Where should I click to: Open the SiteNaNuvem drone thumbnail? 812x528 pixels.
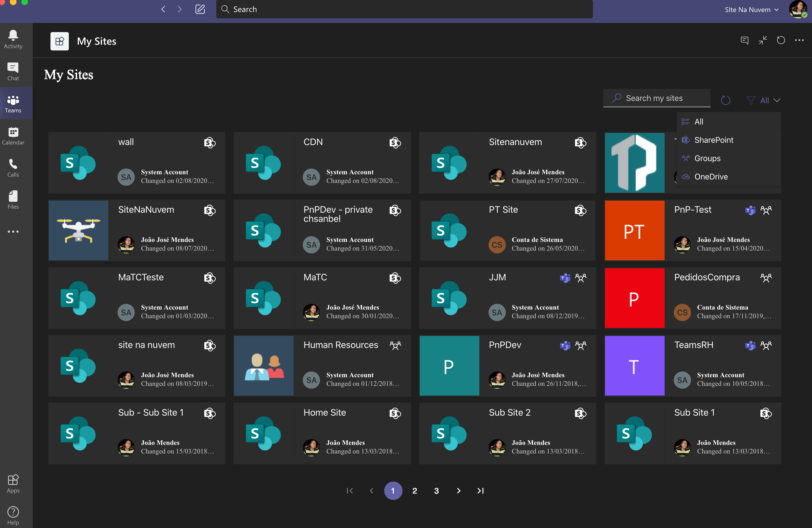coord(78,230)
